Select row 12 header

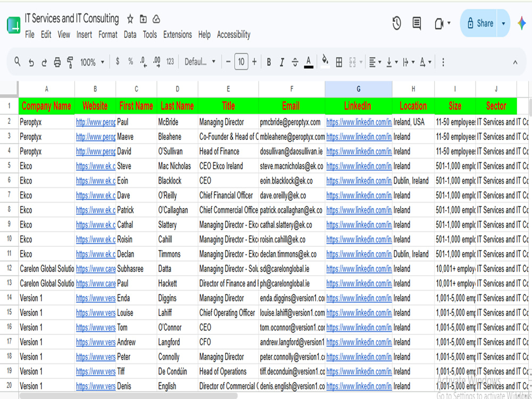click(x=9, y=268)
